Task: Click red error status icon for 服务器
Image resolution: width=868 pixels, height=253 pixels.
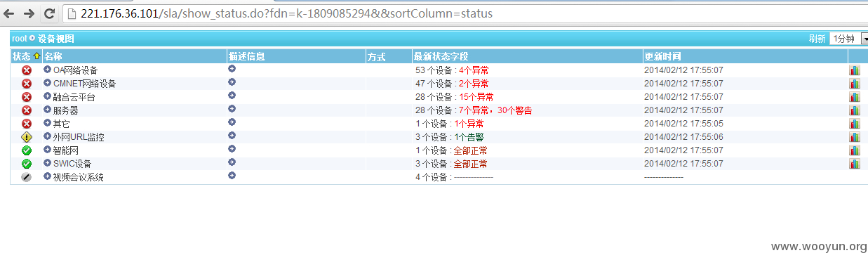Action: [27, 110]
